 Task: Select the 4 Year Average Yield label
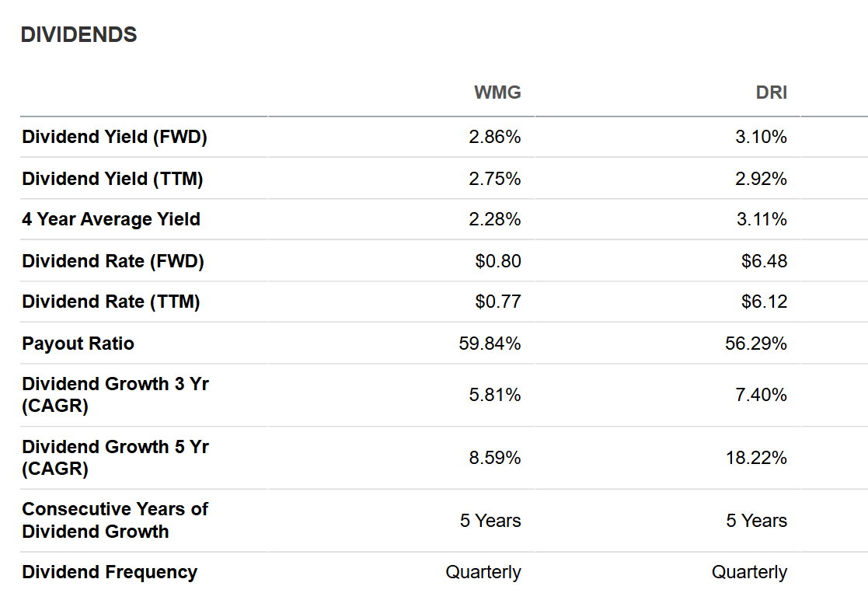(x=111, y=219)
